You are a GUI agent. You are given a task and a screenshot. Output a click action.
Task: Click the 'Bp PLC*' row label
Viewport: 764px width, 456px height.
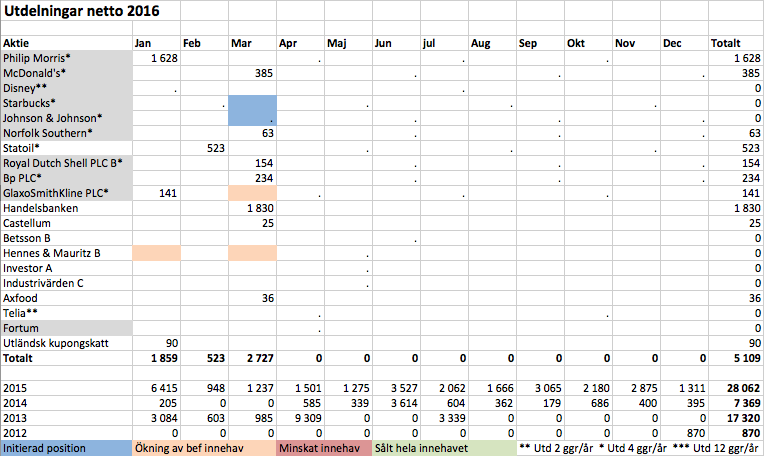coord(66,178)
